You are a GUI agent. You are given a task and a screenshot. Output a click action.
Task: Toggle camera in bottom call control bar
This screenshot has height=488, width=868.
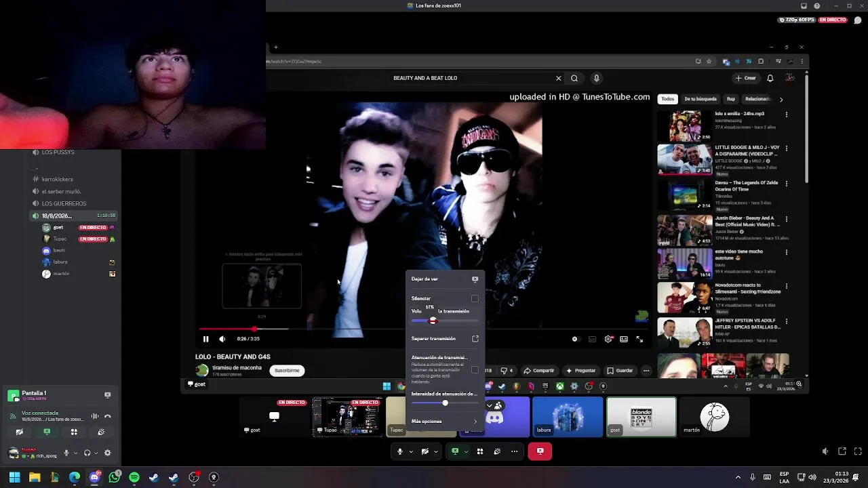coord(425,451)
